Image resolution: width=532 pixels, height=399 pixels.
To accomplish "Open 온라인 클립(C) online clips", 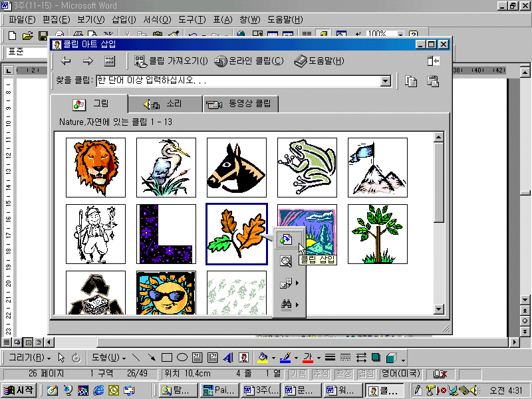I will pyautogui.click(x=249, y=61).
